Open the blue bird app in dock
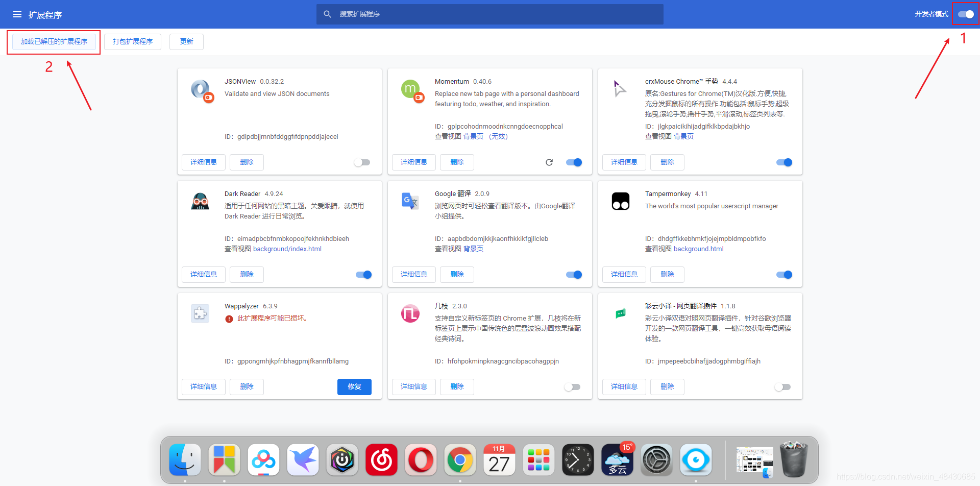980x486 pixels. point(303,459)
